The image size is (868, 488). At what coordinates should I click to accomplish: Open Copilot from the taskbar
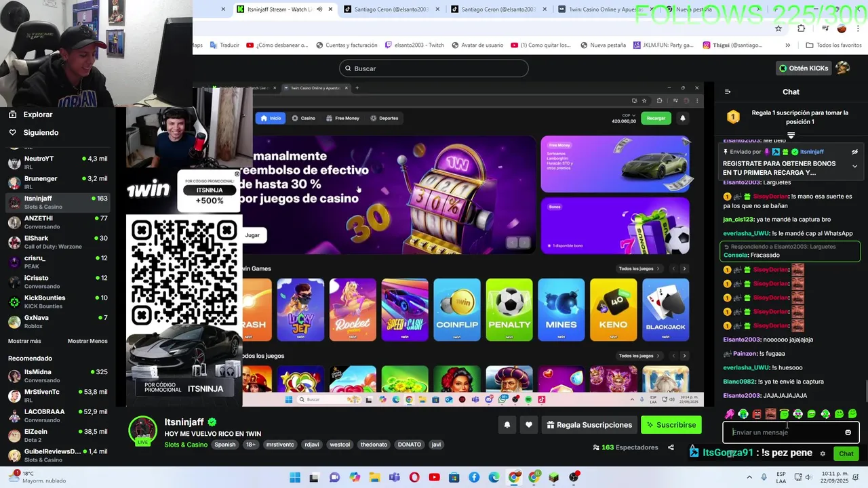[355, 477]
